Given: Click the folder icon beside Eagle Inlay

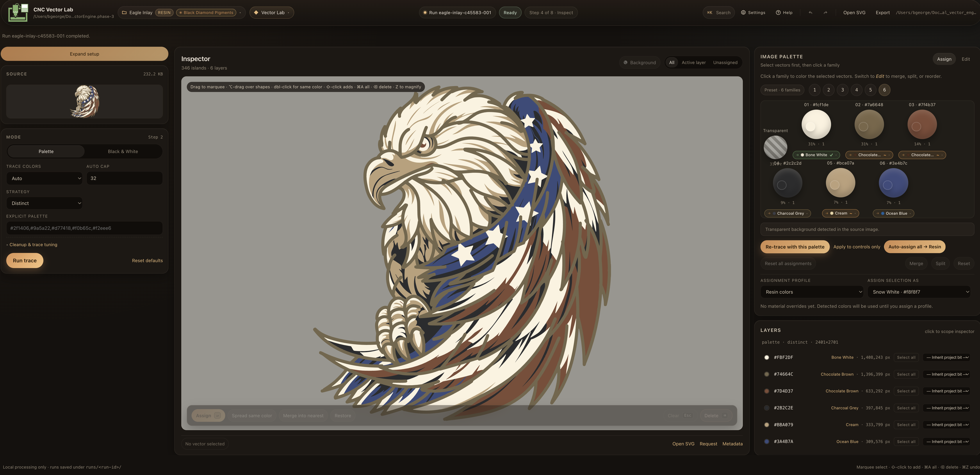Looking at the screenshot, I should [x=124, y=13].
